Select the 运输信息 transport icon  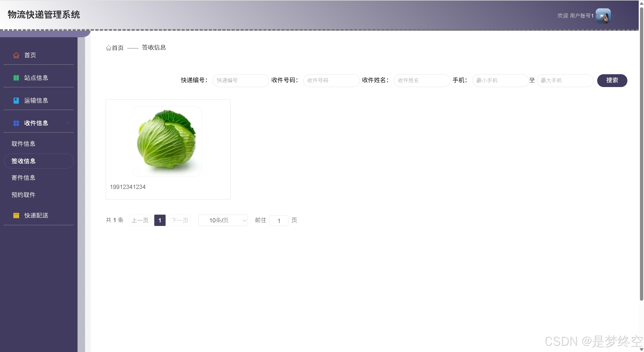[x=16, y=100]
